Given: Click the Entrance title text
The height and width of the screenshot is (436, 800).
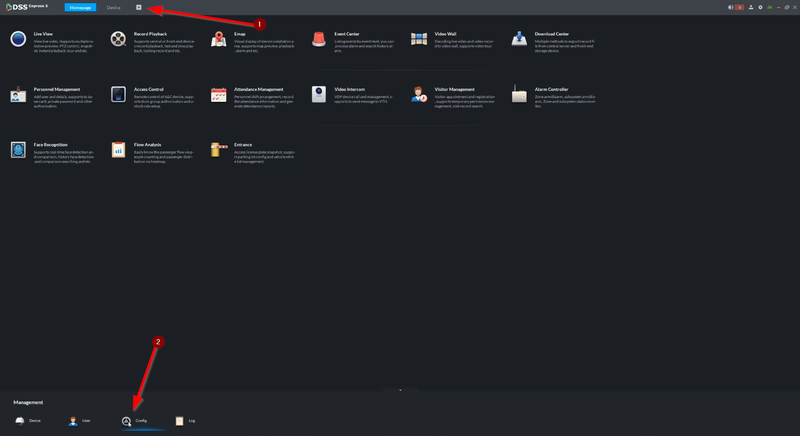Looking at the screenshot, I should point(243,145).
